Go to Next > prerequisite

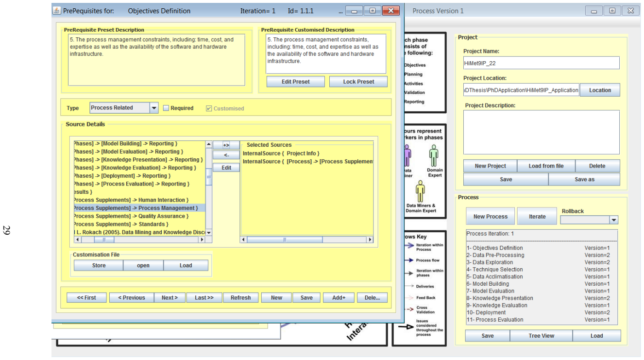tap(169, 298)
